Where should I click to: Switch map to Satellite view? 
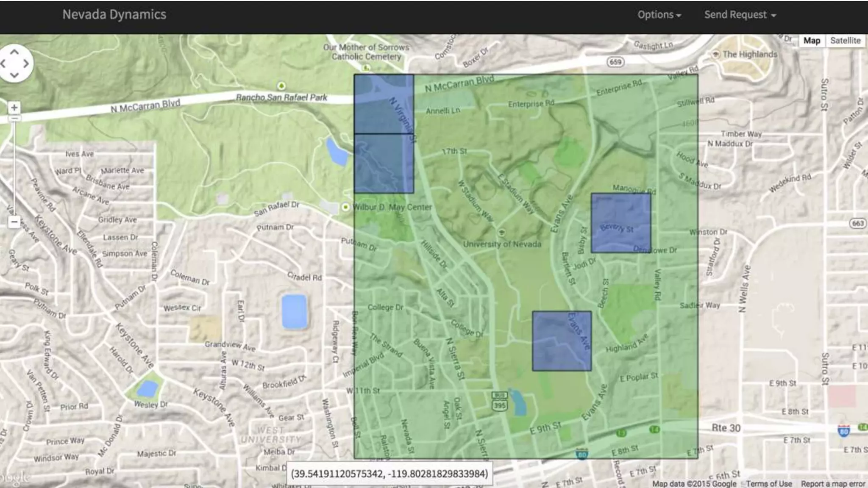845,41
